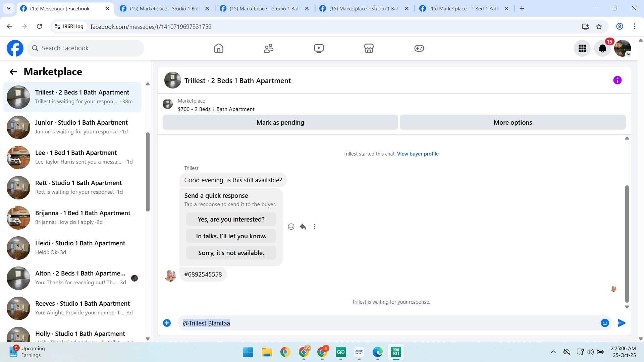Open Friends icon in top navigation
This screenshot has height=362, width=644.
point(269,48)
